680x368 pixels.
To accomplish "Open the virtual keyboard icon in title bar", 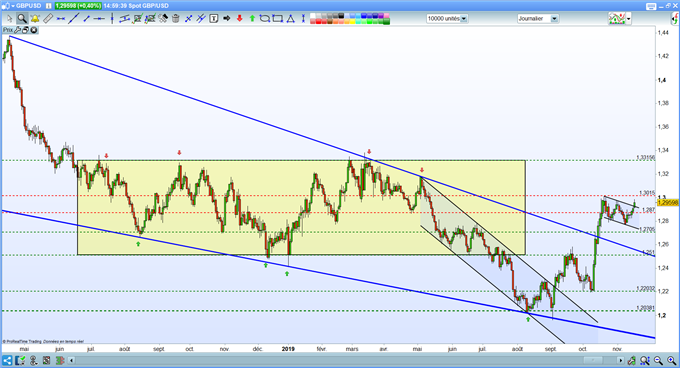I will pyautogui.click(x=651, y=6).
